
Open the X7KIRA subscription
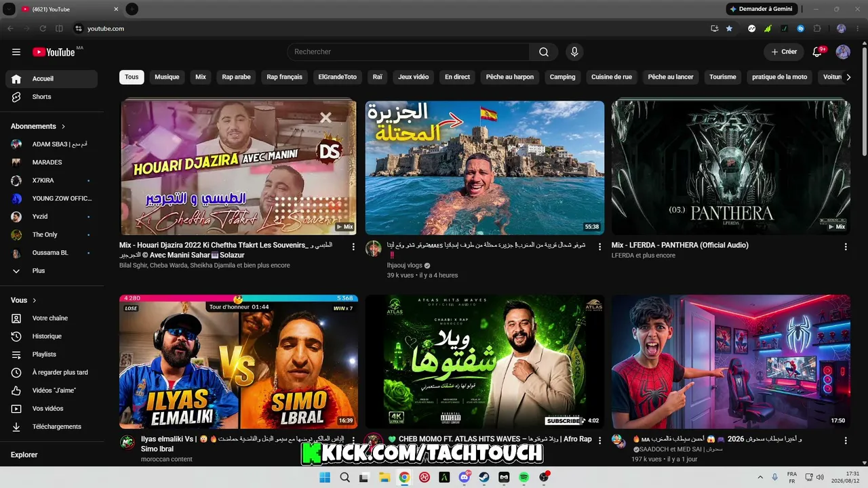52,180
